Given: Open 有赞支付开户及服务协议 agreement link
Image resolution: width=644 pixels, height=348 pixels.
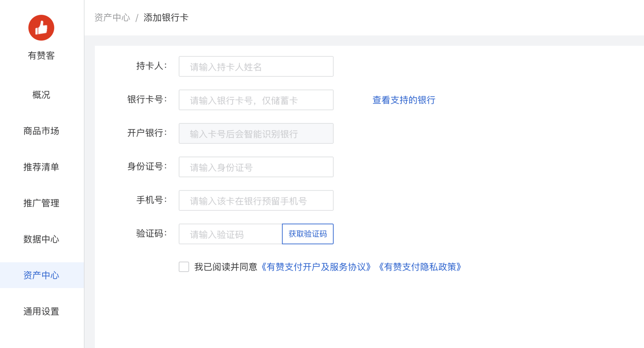Looking at the screenshot, I should 316,267.
